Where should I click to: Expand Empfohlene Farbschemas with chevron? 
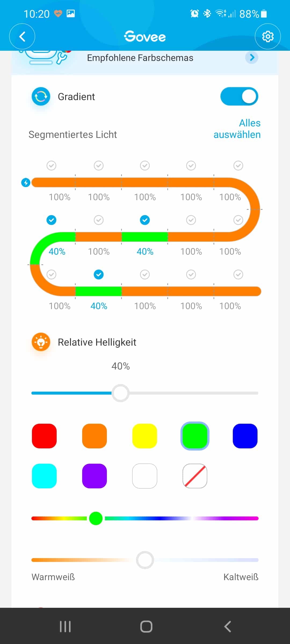point(252,57)
